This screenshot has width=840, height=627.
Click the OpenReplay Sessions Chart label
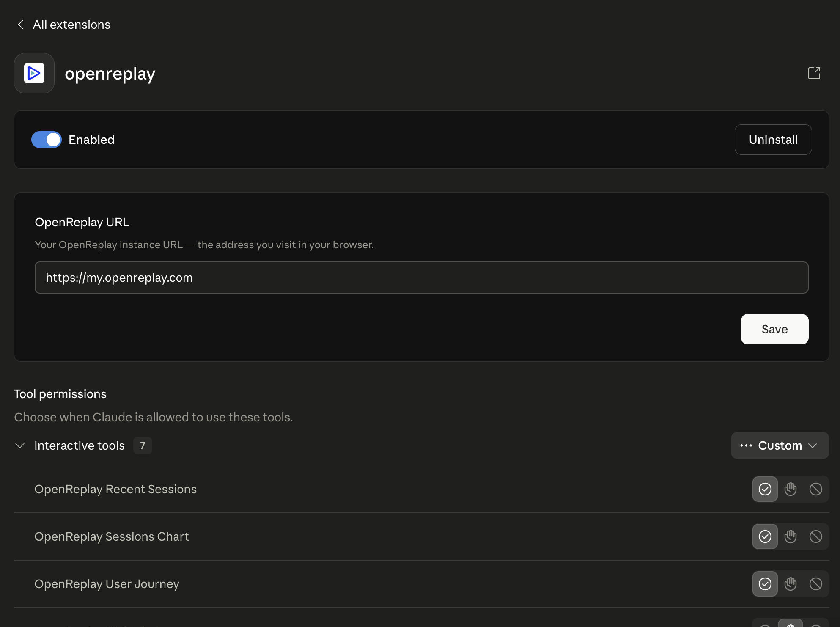[x=112, y=536]
